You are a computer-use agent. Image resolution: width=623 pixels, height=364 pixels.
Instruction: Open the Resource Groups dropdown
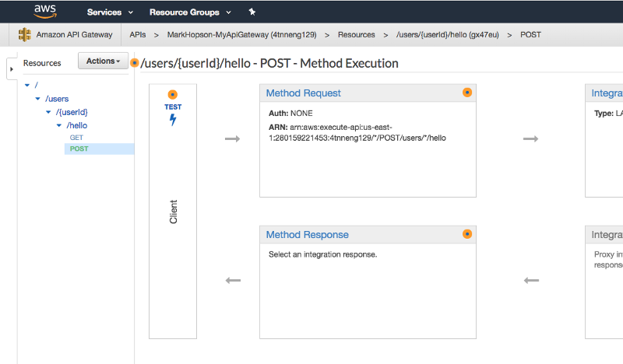click(190, 12)
